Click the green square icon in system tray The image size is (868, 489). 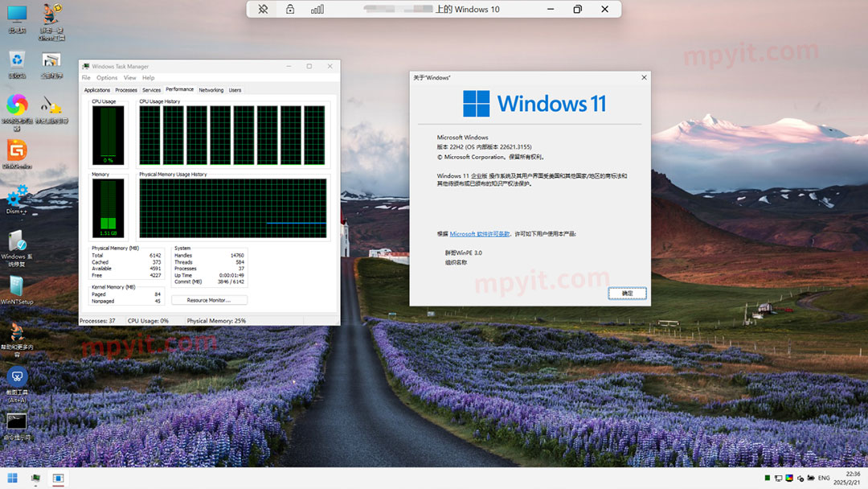pyautogui.click(x=768, y=478)
